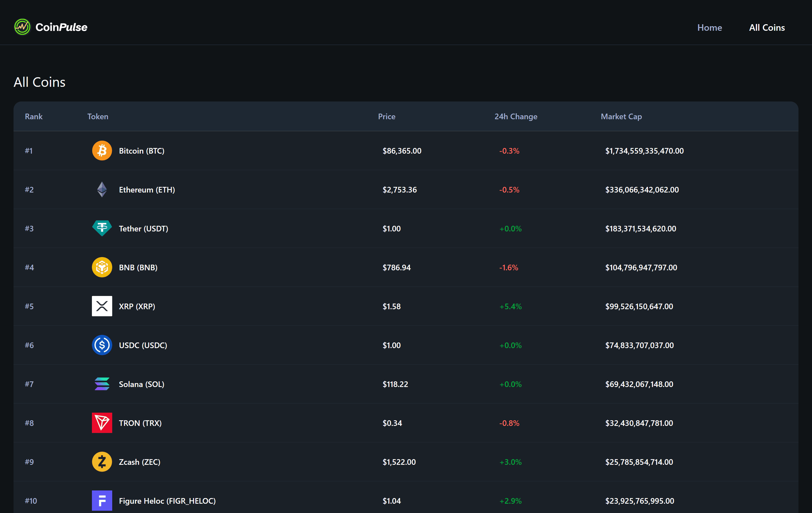Click the Figure Heloc logo icon

click(102, 501)
